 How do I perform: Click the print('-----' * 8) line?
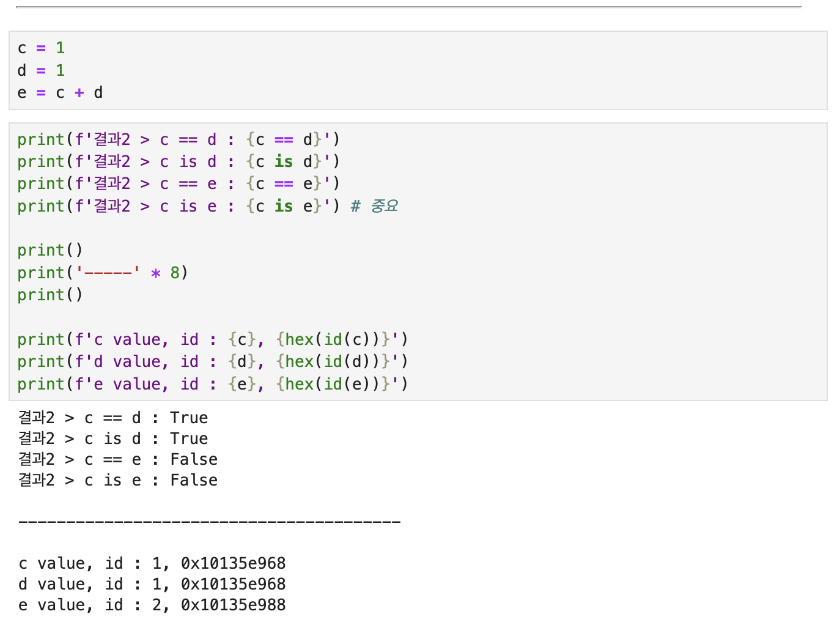pos(103,273)
